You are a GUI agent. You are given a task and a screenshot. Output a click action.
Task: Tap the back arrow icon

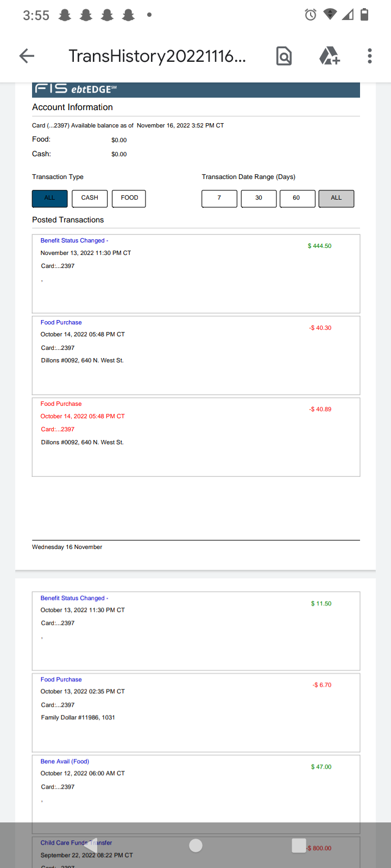[27, 55]
